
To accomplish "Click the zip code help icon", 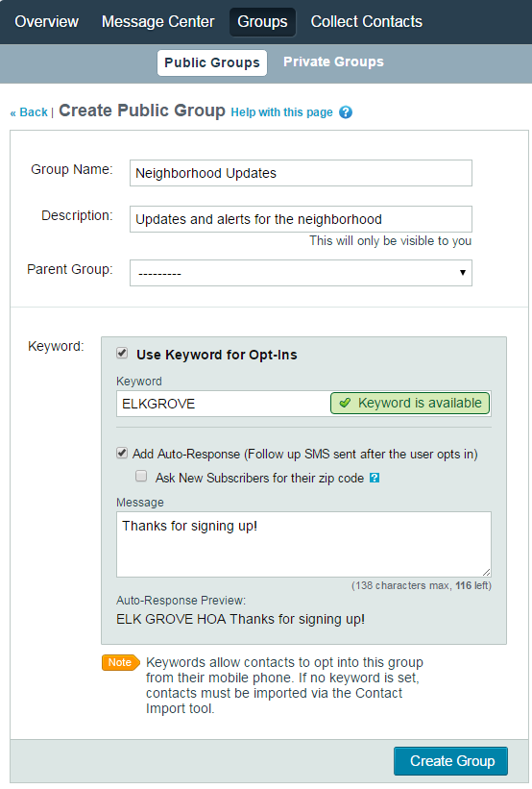I will pyautogui.click(x=375, y=478).
